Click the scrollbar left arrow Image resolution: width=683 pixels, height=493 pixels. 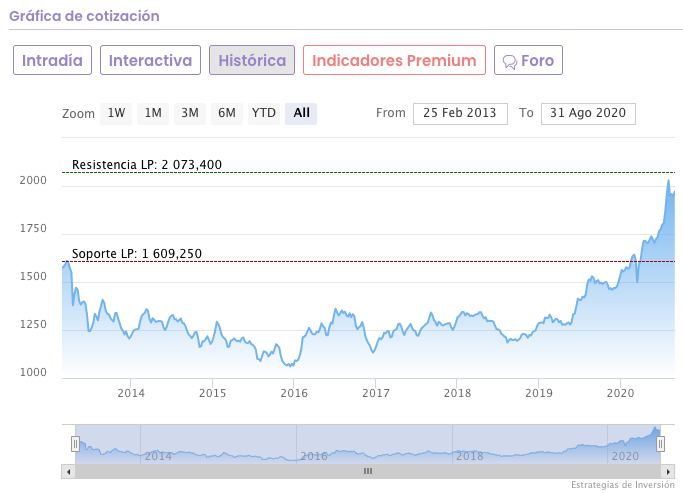(68, 471)
